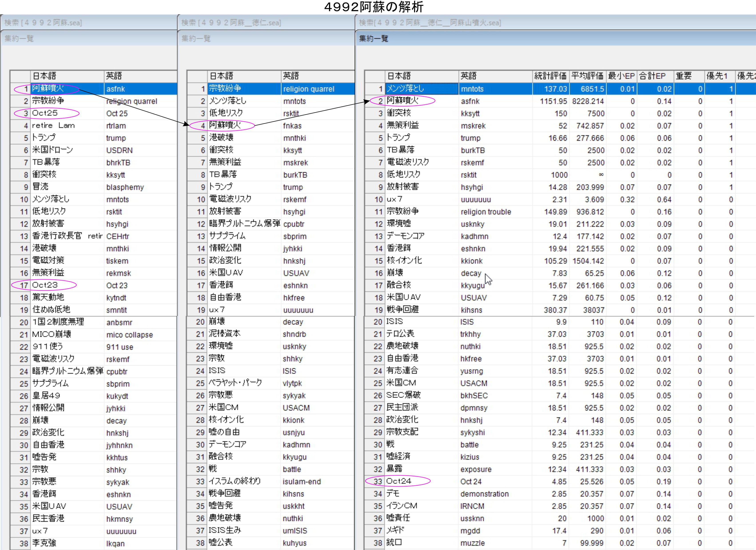Click 日本語 header in left table
Viewport: 756px width, 550px height.
click(x=44, y=76)
